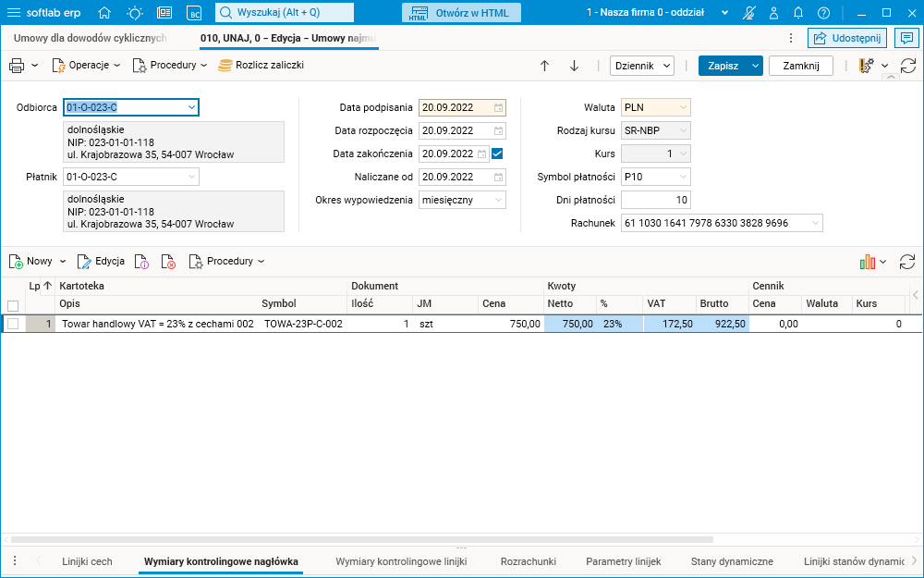This screenshot has width=924, height=578.
Task: Click the Dni płatności input field
Action: 655,200
